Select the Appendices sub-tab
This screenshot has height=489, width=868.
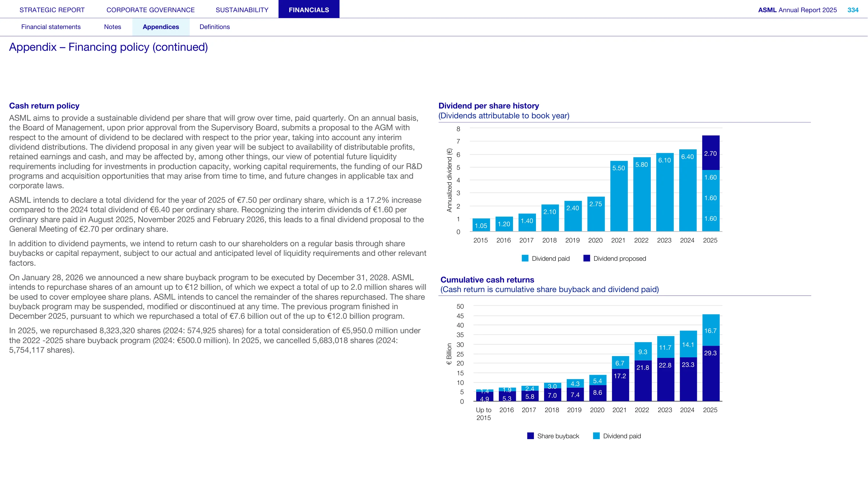[161, 27]
